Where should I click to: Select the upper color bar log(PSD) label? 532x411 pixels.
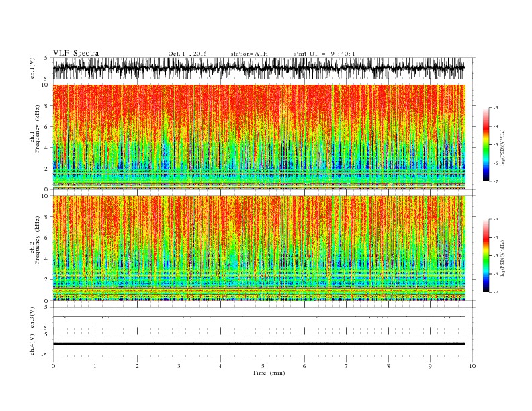click(x=502, y=147)
